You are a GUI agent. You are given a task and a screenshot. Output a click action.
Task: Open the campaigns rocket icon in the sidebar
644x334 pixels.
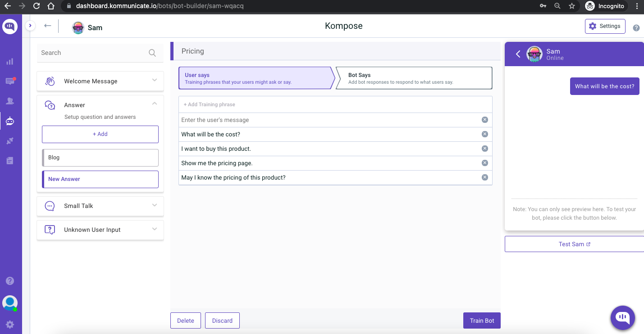click(x=10, y=140)
